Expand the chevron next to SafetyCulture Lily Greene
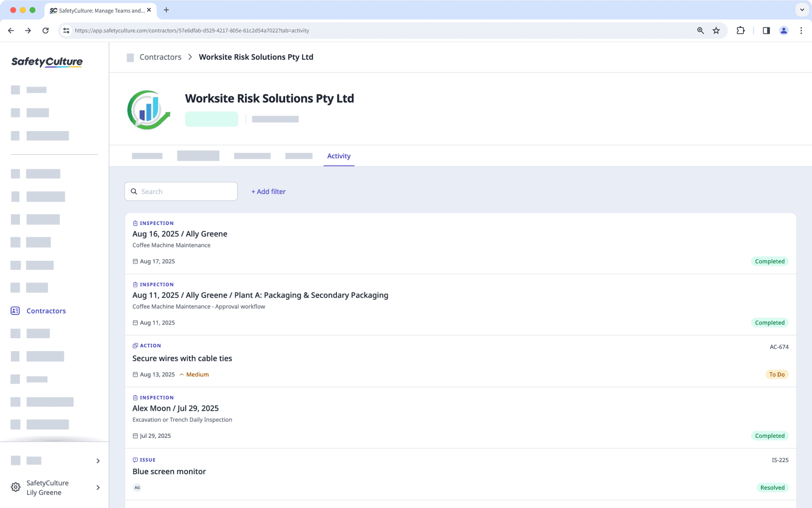Image resolution: width=812 pixels, height=508 pixels. click(98, 487)
